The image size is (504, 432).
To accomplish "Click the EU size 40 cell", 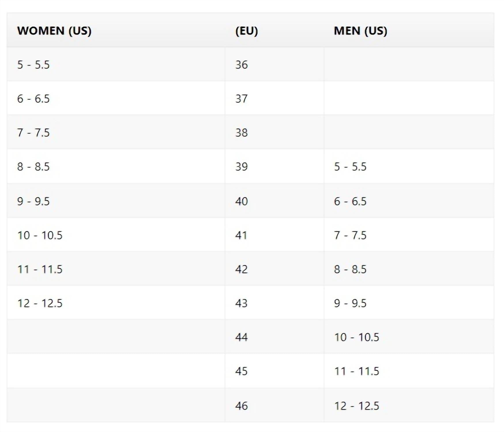I will [x=242, y=201].
